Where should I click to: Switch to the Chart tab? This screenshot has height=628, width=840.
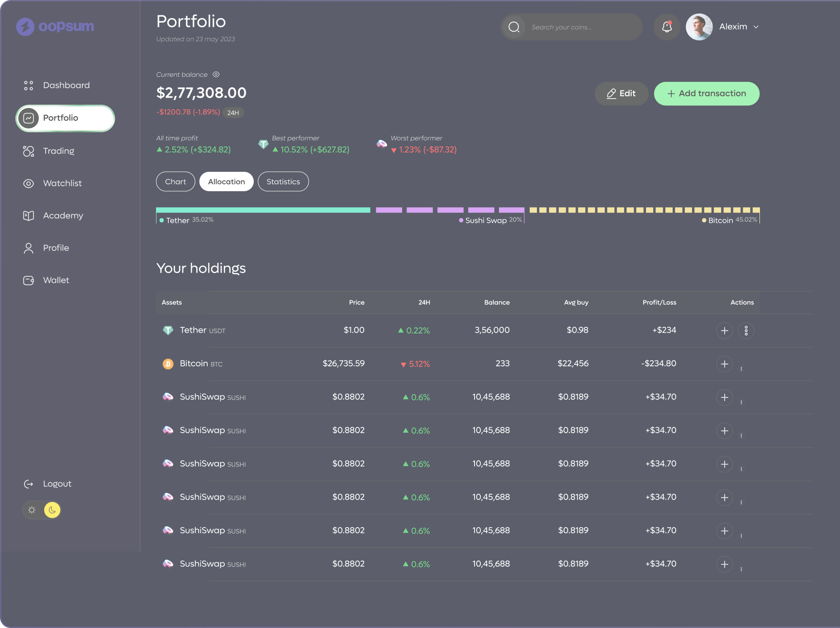click(x=176, y=181)
